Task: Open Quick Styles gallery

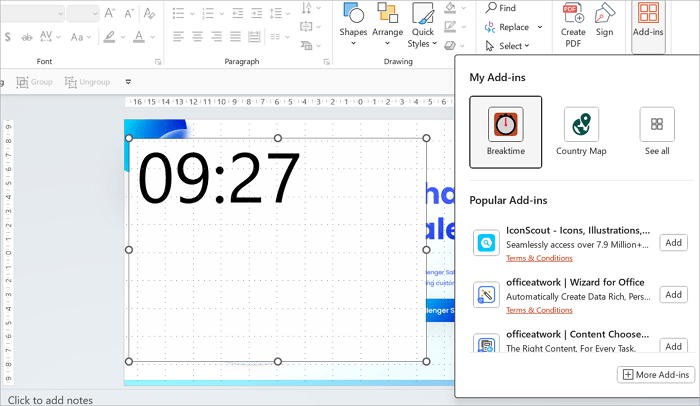Action: (422, 25)
